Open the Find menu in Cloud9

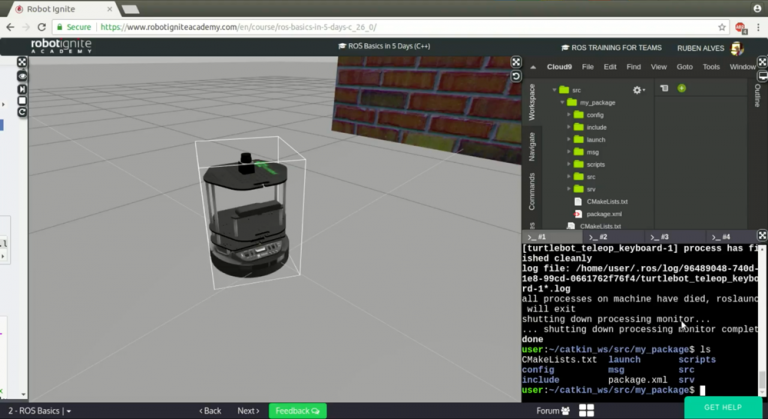coord(633,67)
